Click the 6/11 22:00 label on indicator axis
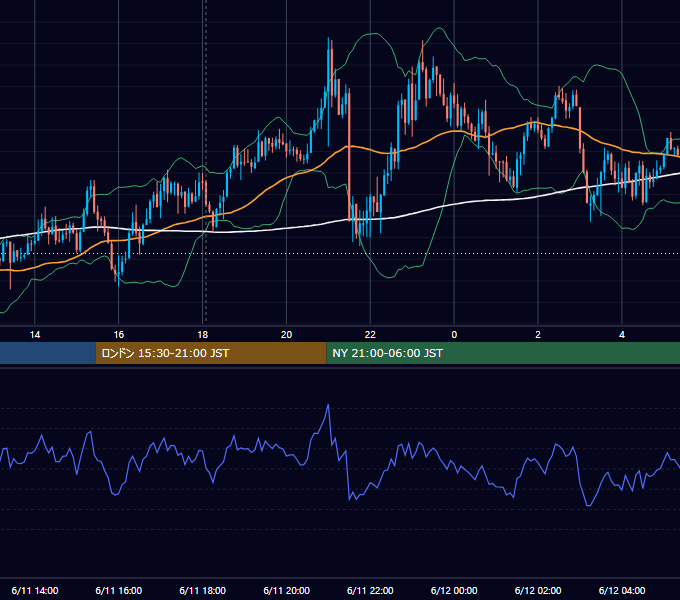The width and height of the screenshot is (680, 600). pos(370,590)
